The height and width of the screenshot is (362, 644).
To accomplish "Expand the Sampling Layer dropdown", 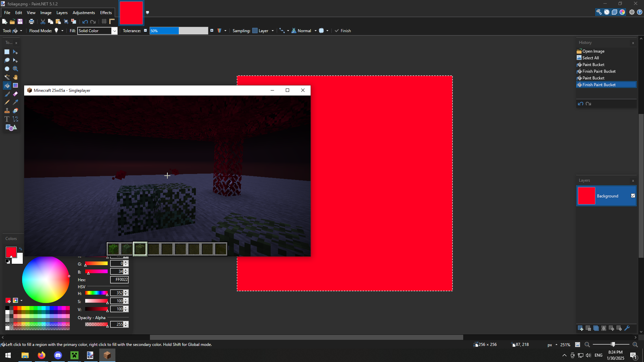I will tap(272, 31).
